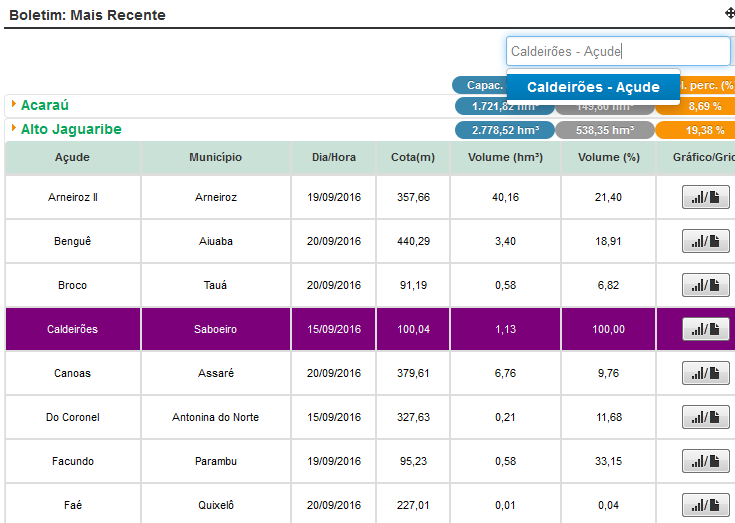The height and width of the screenshot is (523, 735).
Task: Select 'Caldeirões - Açude' autocomplete suggestion
Action: point(593,87)
